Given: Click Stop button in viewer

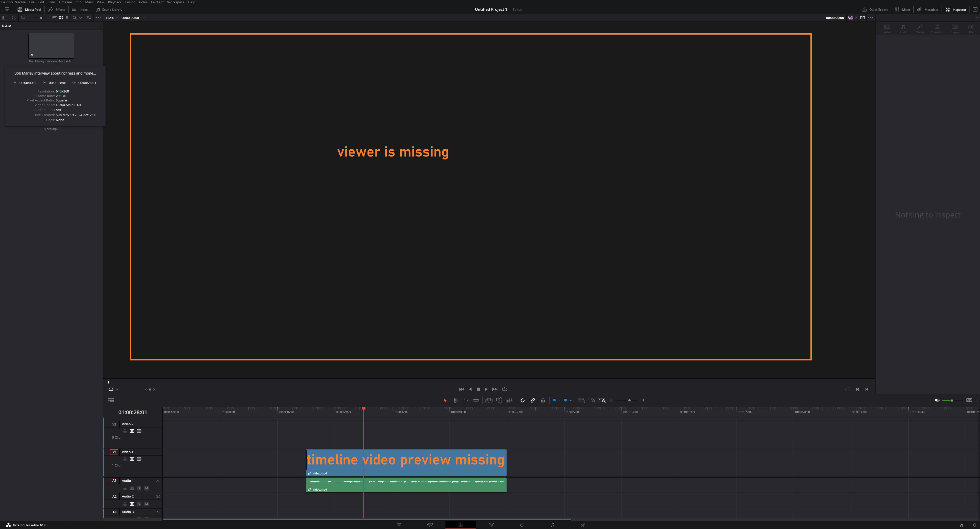Looking at the screenshot, I should click(x=478, y=389).
